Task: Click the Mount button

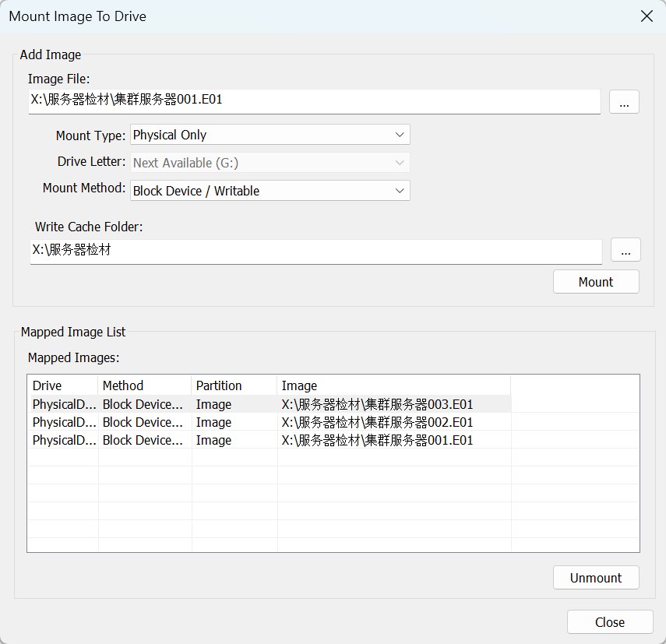Action: click(x=596, y=282)
